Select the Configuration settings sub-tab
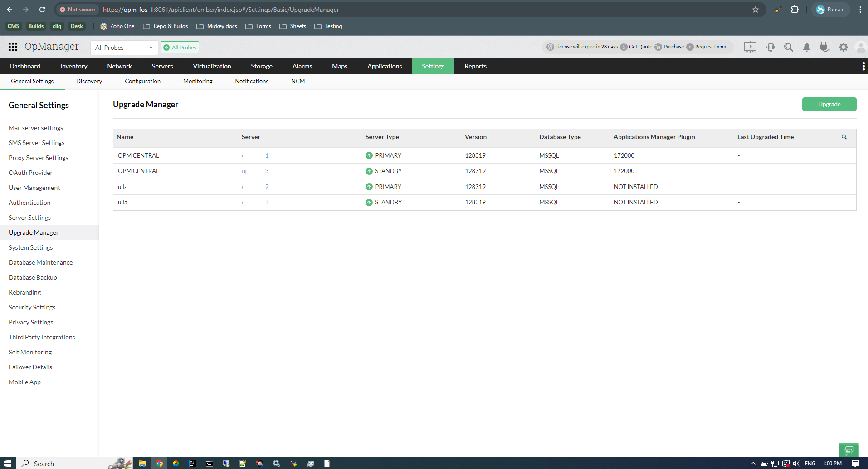The height and width of the screenshot is (469, 868). click(143, 81)
